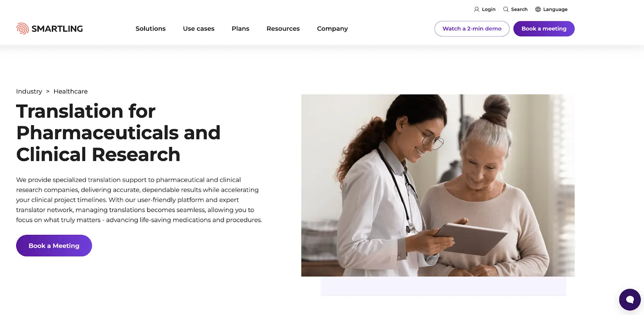Click the Search magnifier icon

pos(506,9)
